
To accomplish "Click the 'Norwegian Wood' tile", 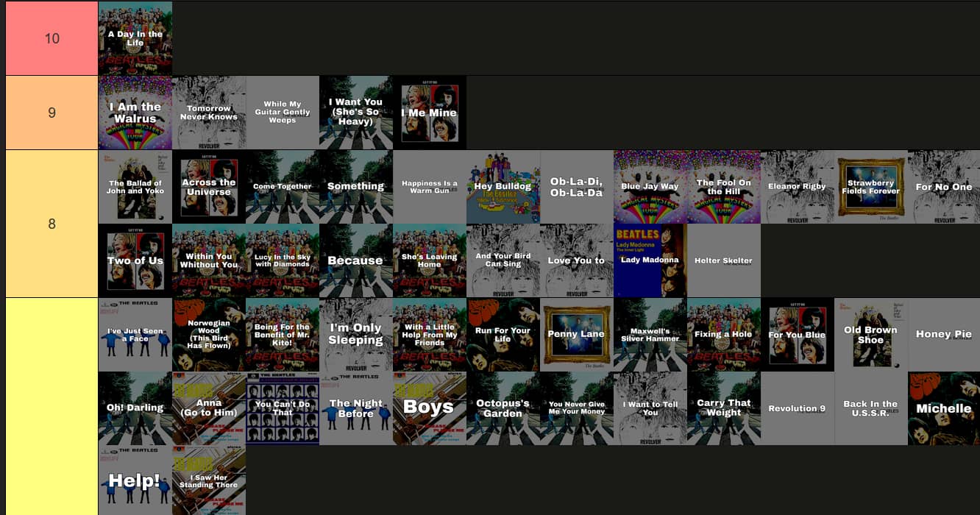I will click(x=209, y=335).
